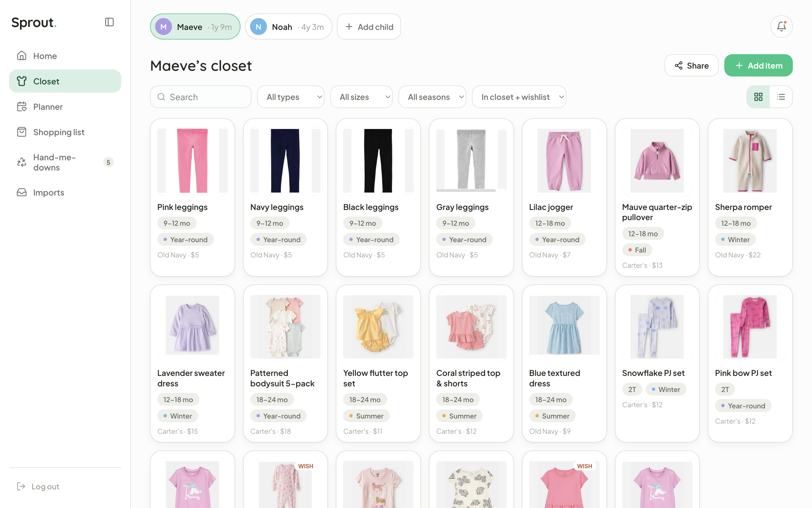The height and width of the screenshot is (508, 812).
Task: Click the Fall tag on Mauve pullover
Action: 637,250
